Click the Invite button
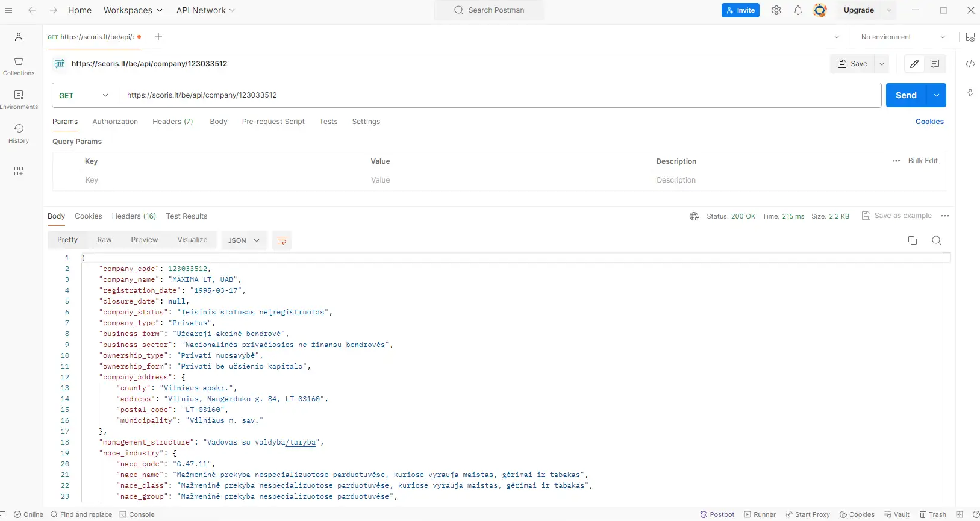This screenshot has height=521, width=980. 740,10
